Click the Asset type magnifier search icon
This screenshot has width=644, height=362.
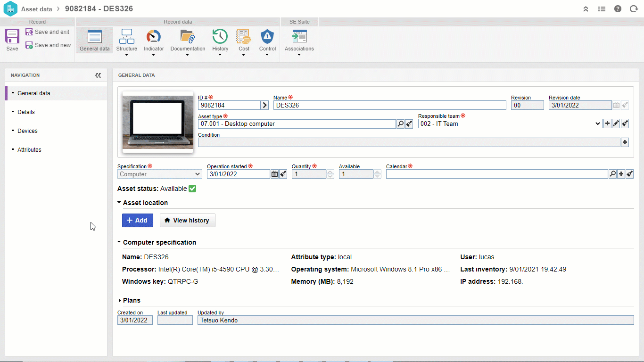pyautogui.click(x=401, y=124)
